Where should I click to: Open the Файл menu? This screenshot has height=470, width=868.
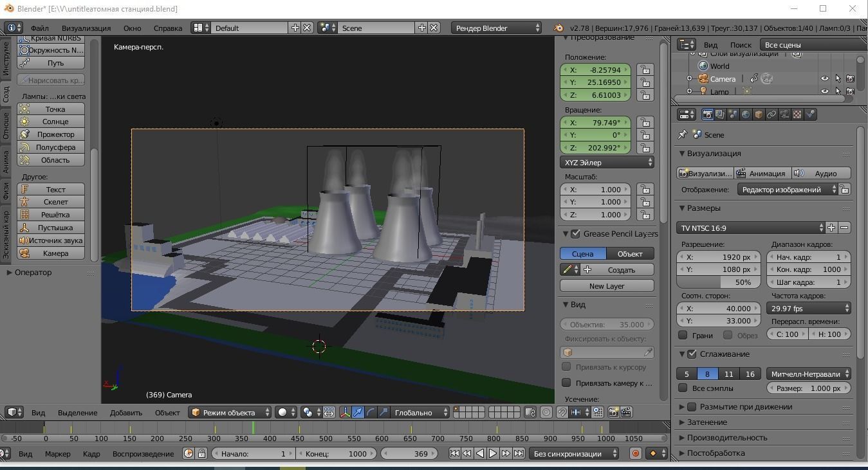(39, 28)
